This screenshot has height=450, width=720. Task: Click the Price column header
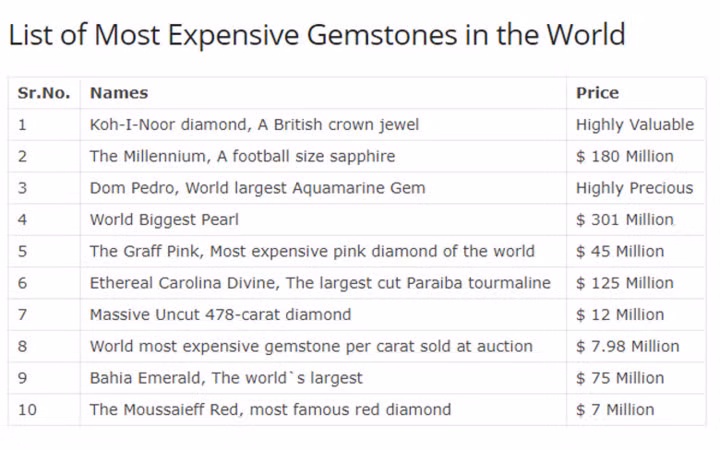click(597, 93)
